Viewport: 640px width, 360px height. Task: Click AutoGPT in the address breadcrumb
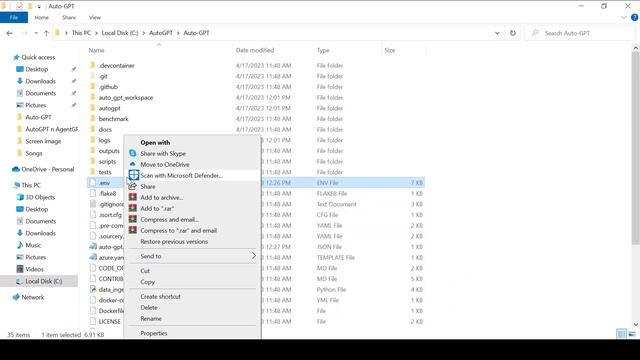161,33
